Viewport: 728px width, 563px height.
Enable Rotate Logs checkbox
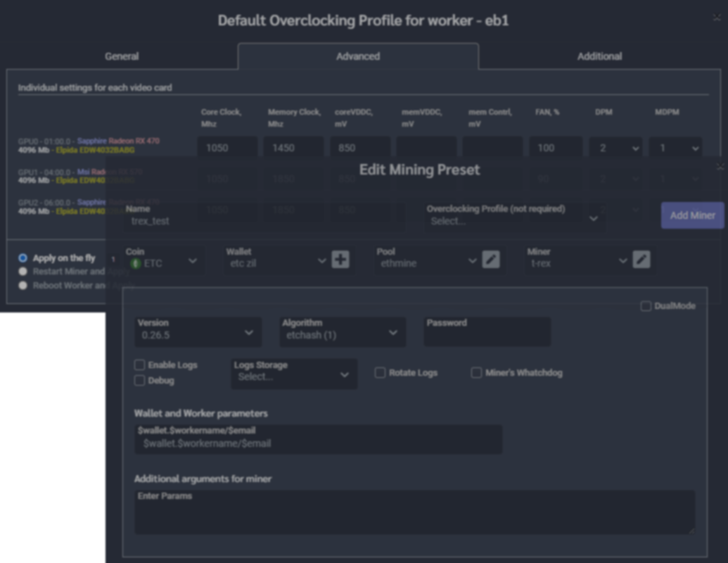click(380, 373)
